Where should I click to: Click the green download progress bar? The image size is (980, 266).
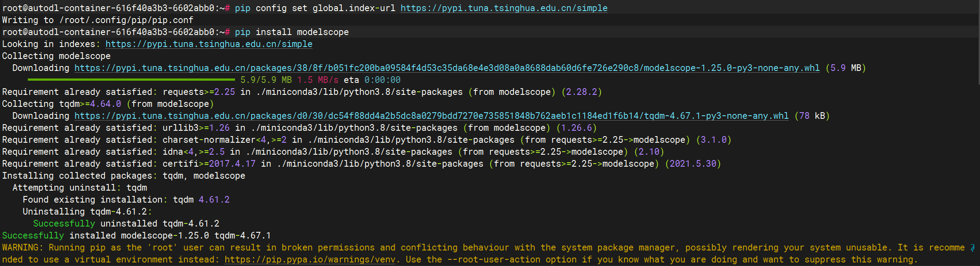click(x=131, y=80)
